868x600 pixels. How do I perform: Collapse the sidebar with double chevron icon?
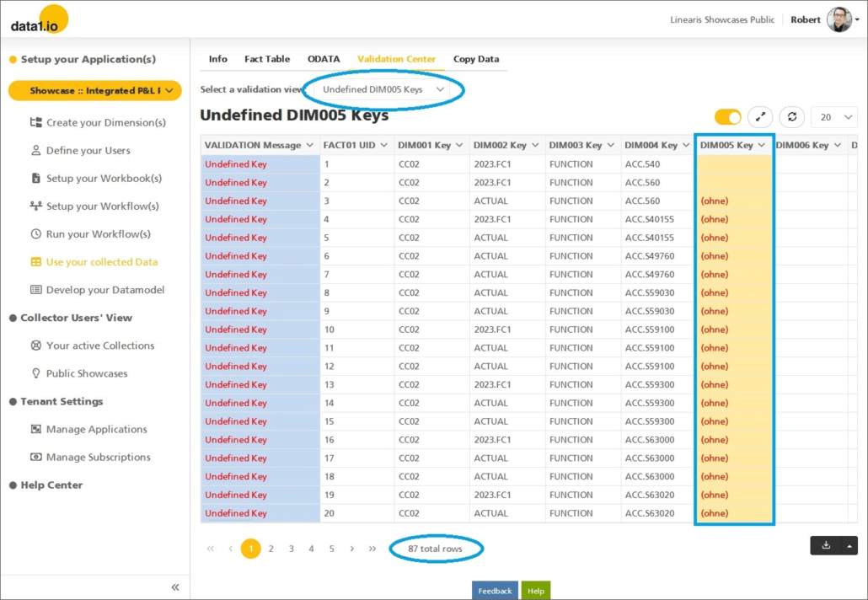175,587
